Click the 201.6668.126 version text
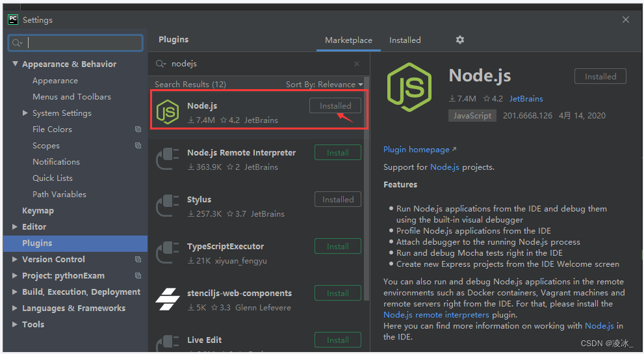Screen dimensions: 644x354 pos(528,116)
